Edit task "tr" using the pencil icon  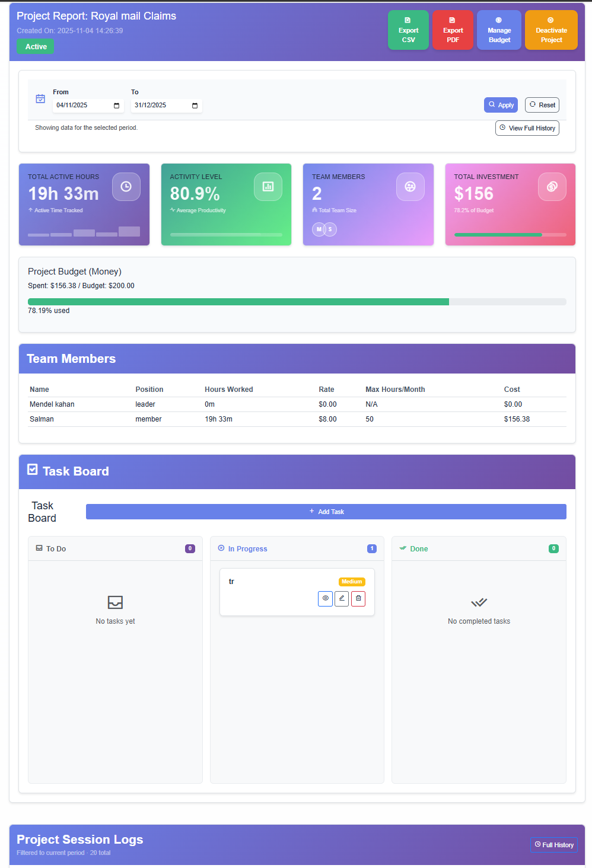(342, 598)
